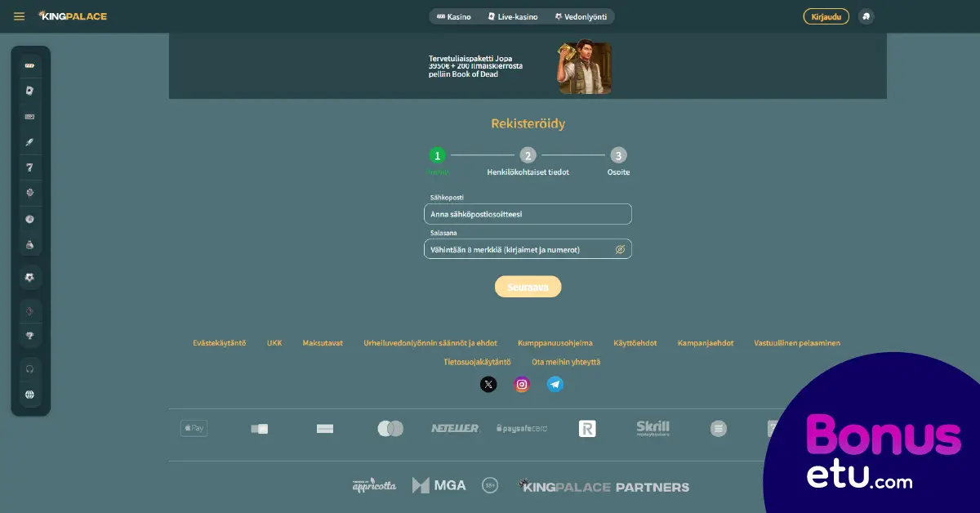Viewport: 980px width, 513px height.
Task: Toggle password visibility eye icon
Action: [620, 249]
